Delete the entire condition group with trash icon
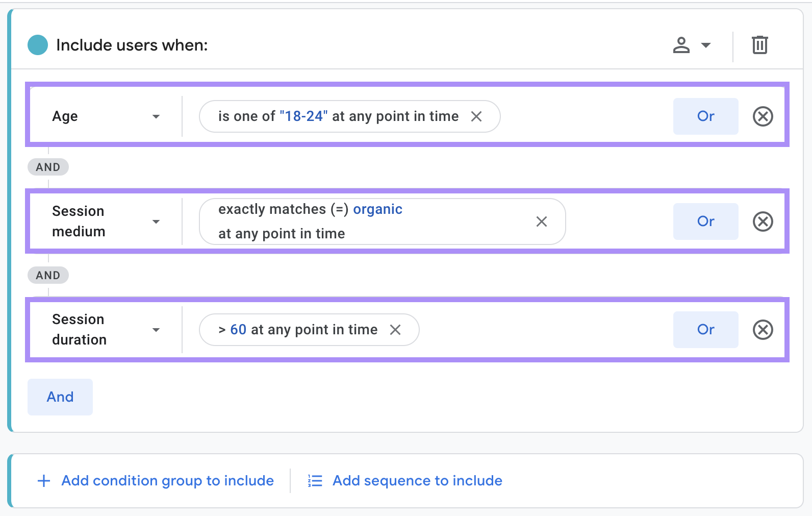 tap(759, 45)
